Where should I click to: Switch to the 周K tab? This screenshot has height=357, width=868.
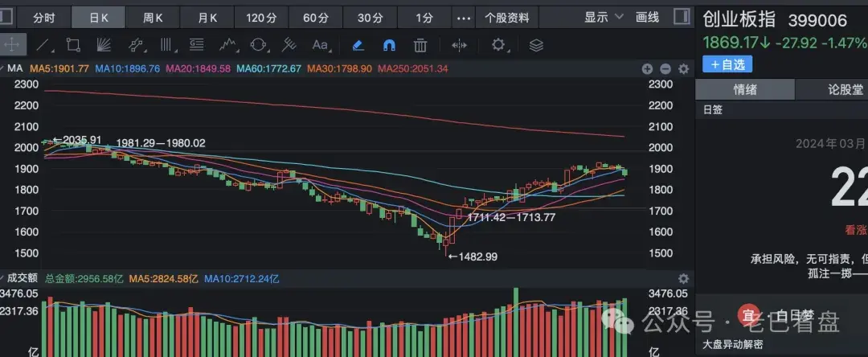[x=153, y=17]
